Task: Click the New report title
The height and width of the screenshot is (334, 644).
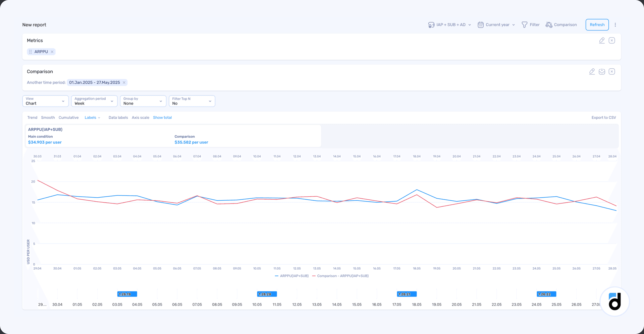Action: coord(34,25)
